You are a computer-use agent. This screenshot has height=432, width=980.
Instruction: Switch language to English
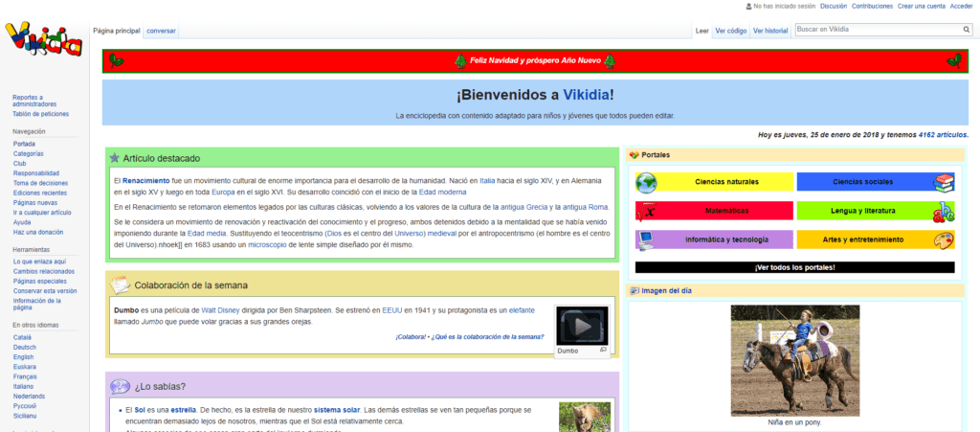[23, 357]
